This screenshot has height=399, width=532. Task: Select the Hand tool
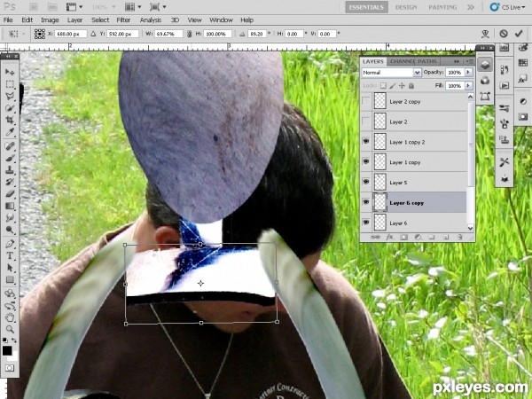point(10,317)
